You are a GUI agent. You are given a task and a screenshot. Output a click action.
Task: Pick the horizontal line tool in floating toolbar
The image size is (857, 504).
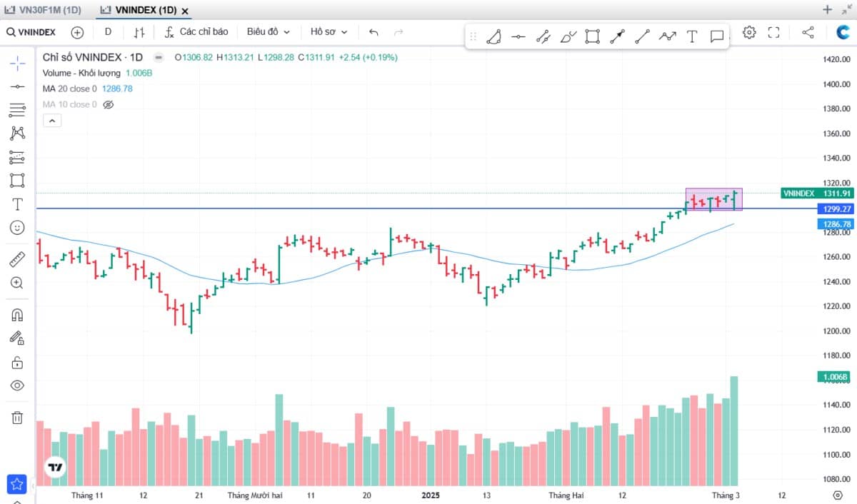[x=518, y=36]
